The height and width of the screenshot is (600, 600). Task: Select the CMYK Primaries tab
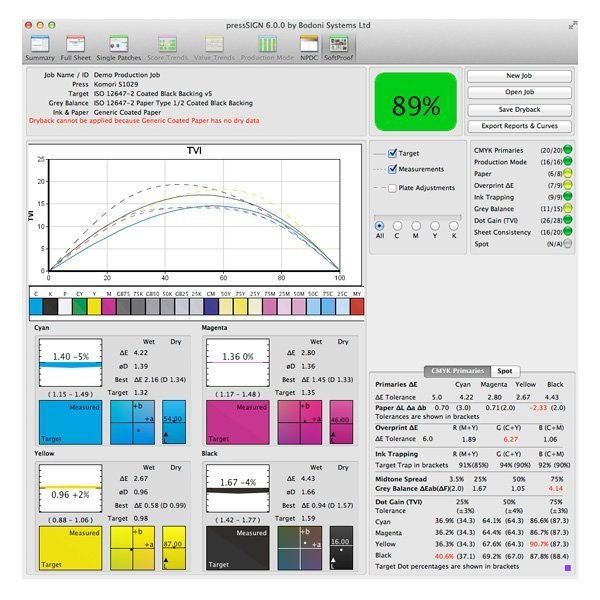click(457, 370)
